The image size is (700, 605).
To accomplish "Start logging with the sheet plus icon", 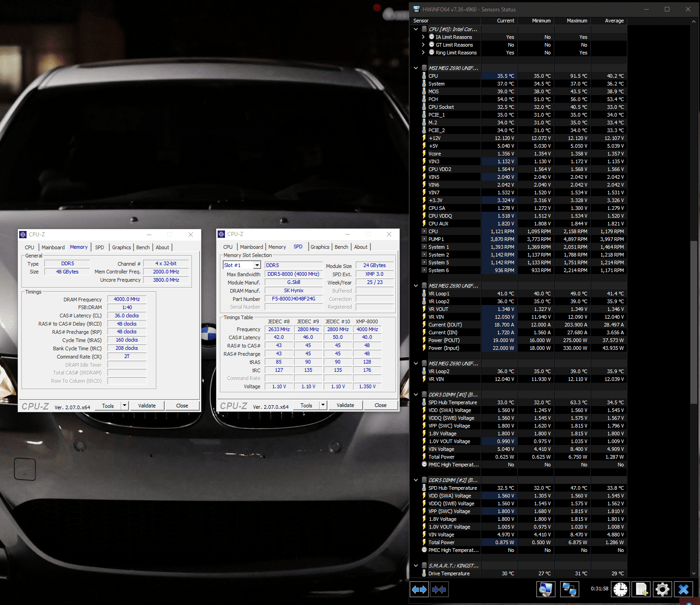I will [x=641, y=589].
